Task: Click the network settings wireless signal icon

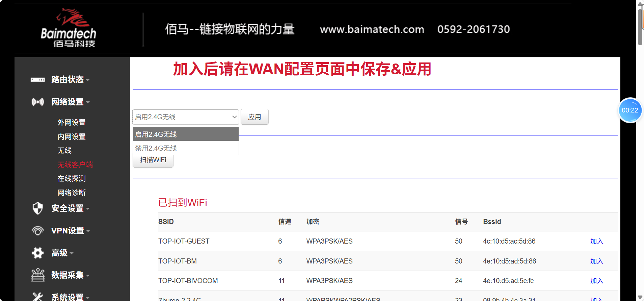Action: click(x=37, y=102)
